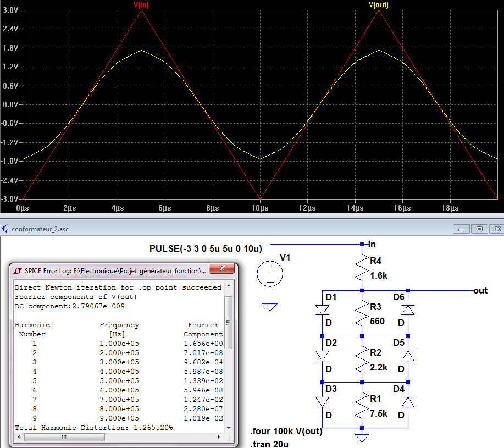The height and width of the screenshot is (448, 504).
Task: Click the V(in) trace label
Action: [x=141, y=4]
